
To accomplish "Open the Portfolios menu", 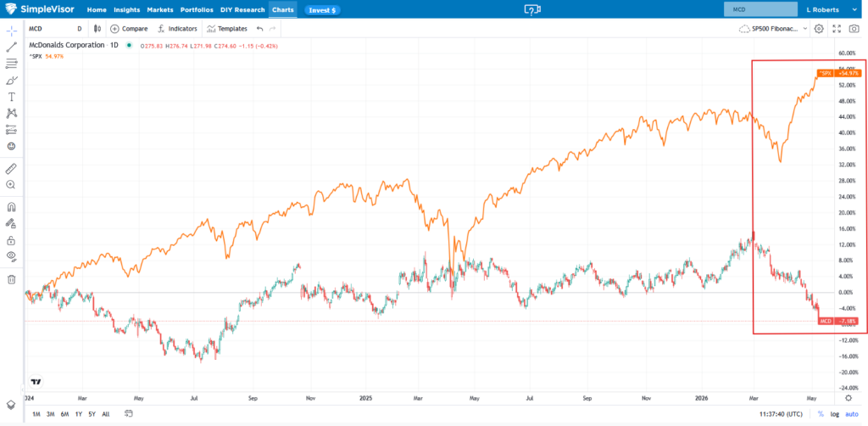I will (197, 10).
